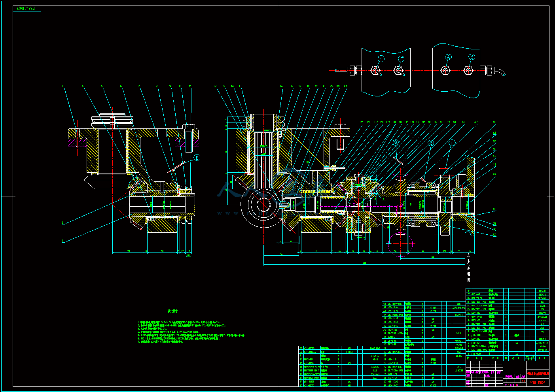Viewport: 555px width, 392px height.
Task: Select the vertical 床身后端面 annotation text
Action: [469, 269]
